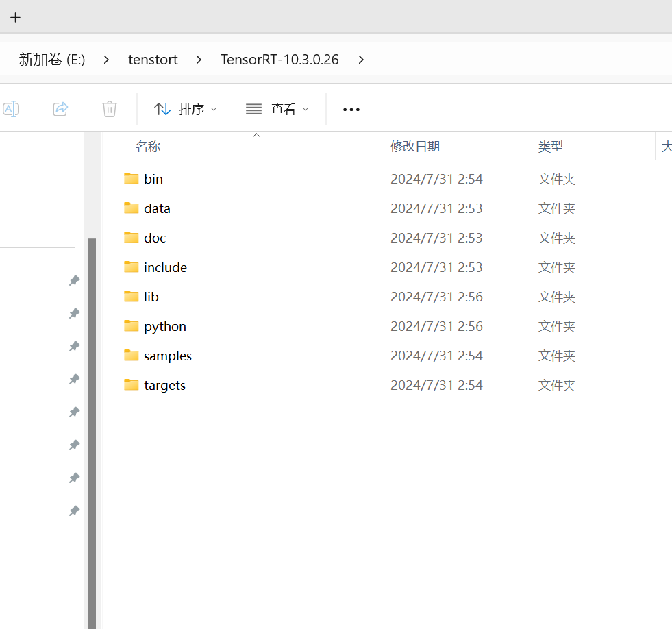This screenshot has height=629, width=672.
Task: Click the Rename toolbar icon
Action: pyautogui.click(x=11, y=109)
